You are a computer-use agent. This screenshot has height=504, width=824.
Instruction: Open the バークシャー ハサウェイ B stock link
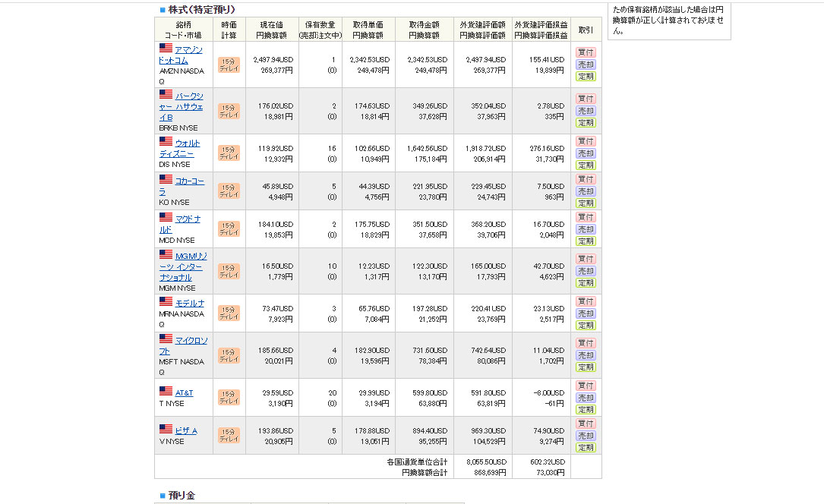(x=182, y=106)
